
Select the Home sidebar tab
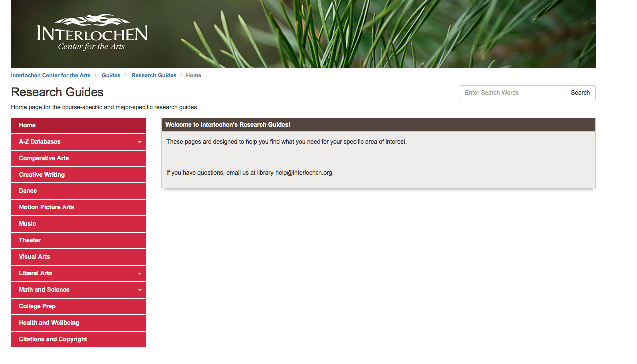79,125
